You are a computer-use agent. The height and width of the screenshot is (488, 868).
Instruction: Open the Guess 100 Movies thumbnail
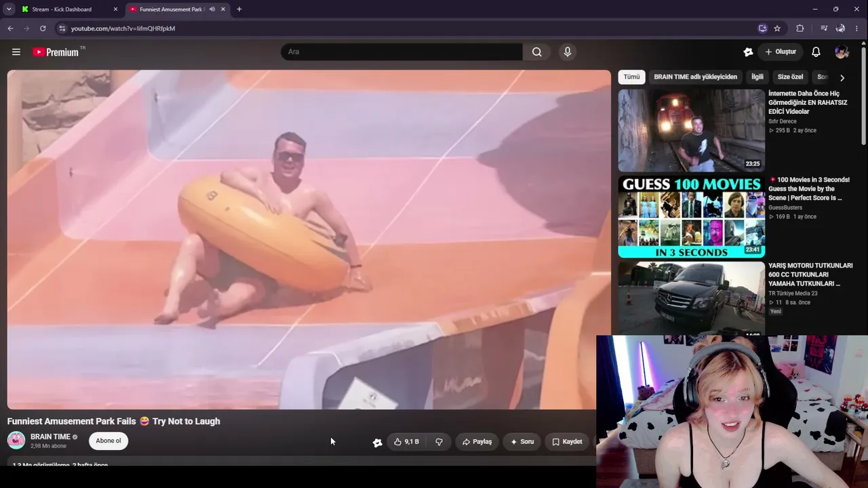click(691, 217)
